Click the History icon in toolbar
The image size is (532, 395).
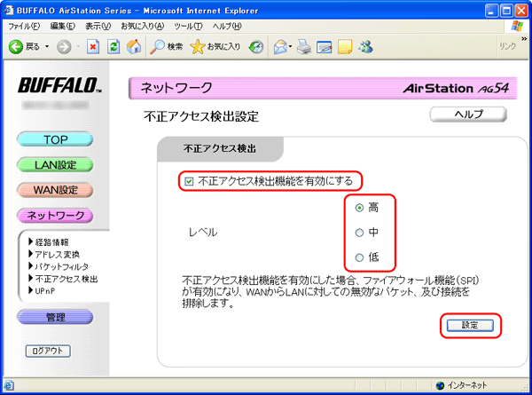click(x=257, y=45)
